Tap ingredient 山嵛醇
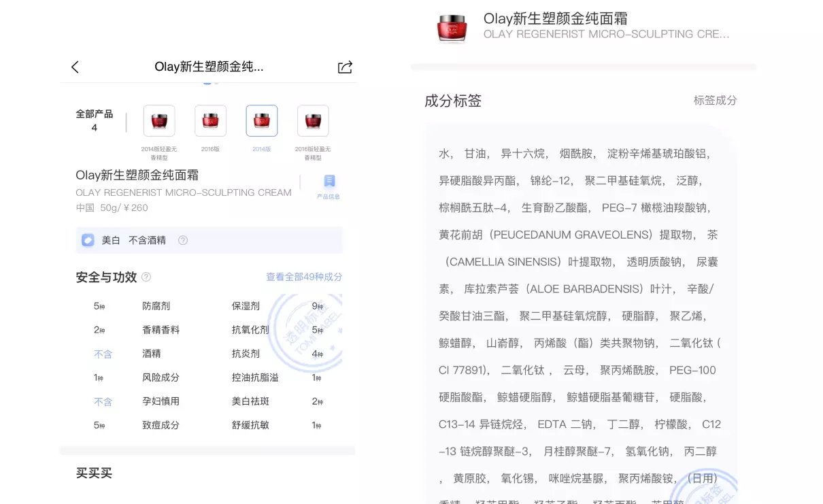 coord(503,343)
